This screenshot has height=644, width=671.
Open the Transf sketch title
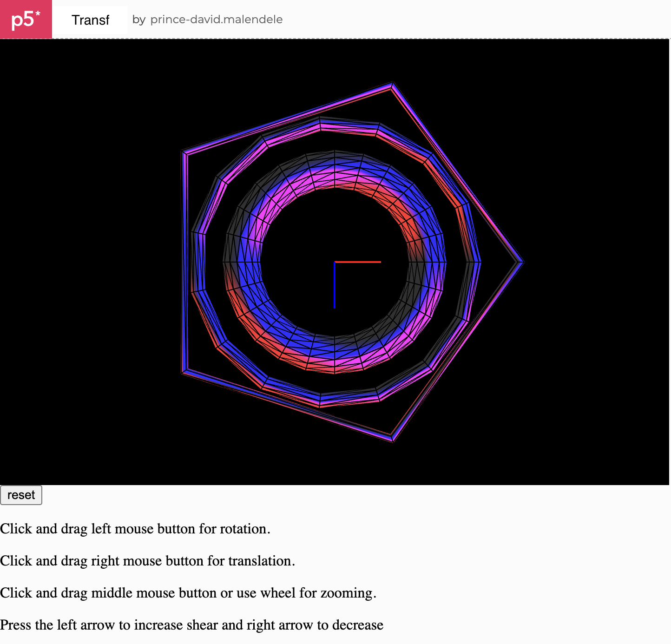(x=90, y=20)
